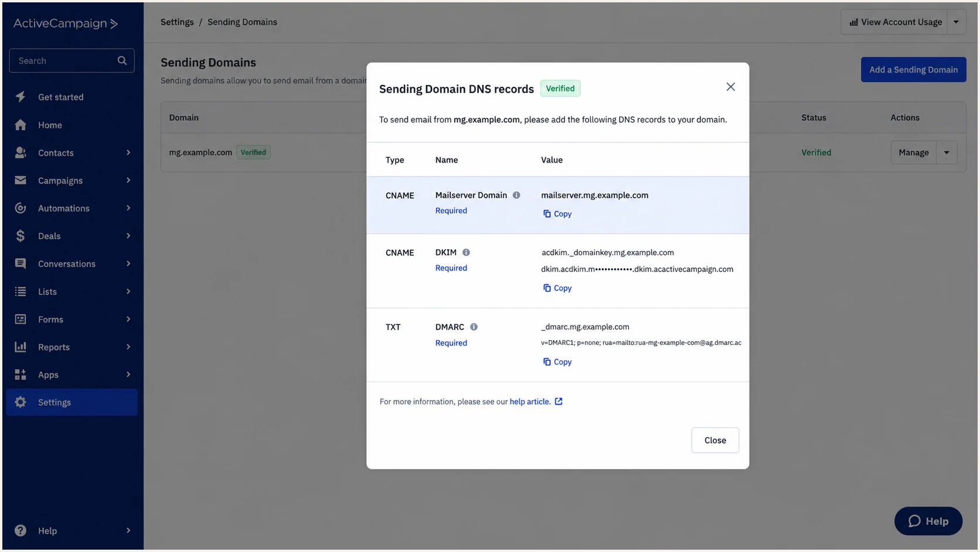Click the Close button in the dialog
980x552 pixels.
tap(715, 440)
